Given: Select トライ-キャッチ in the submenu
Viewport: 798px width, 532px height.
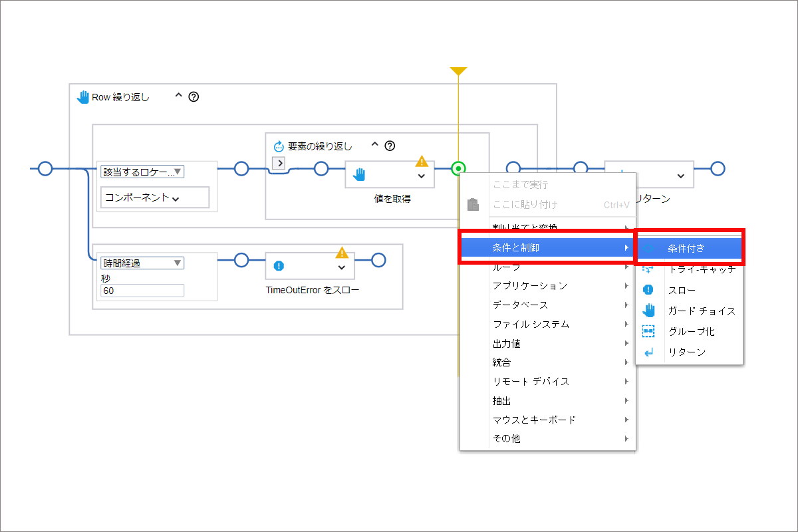Looking at the screenshot, I should (689, 269).
